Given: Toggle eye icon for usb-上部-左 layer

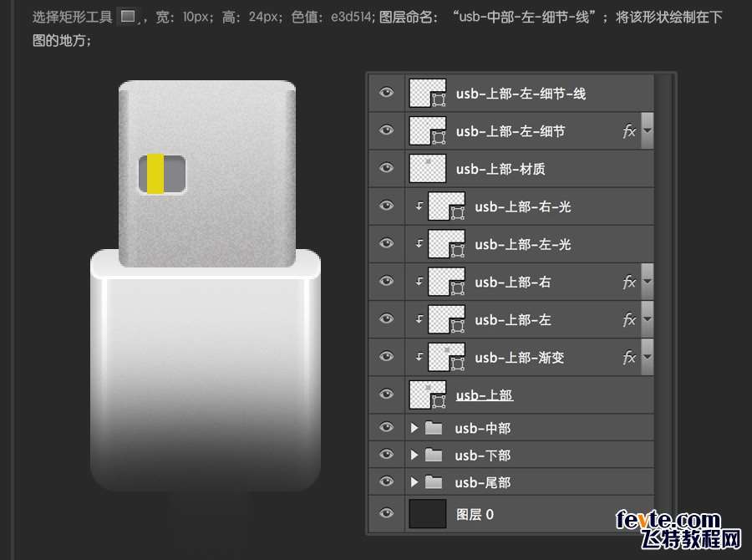Looking at the screenshot, I should (386, 318).
